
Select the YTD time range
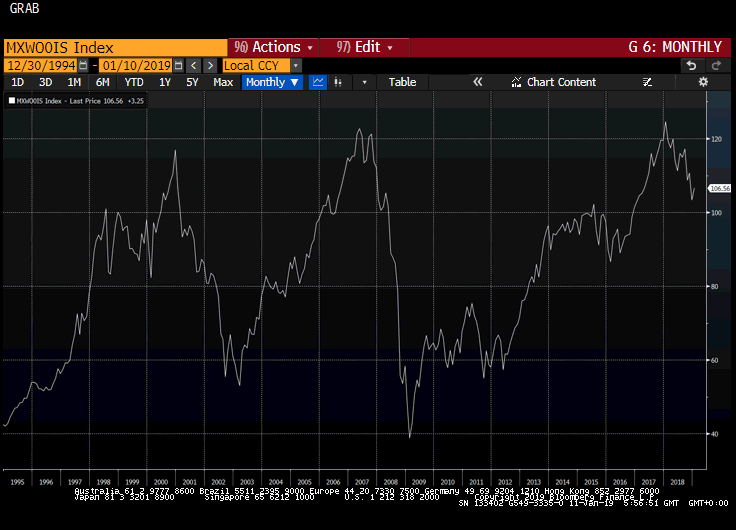click(x=133, y=82)
